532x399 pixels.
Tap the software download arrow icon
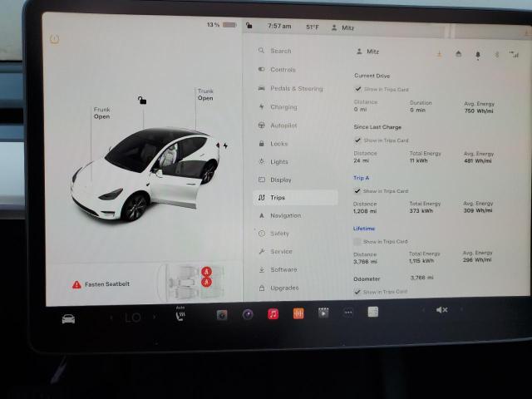tap(440, 54)
